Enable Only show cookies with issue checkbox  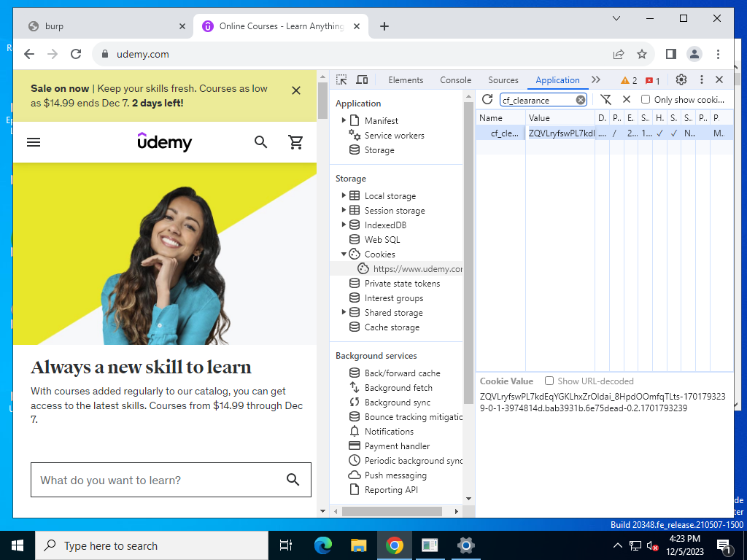click(x=646, y=99)
